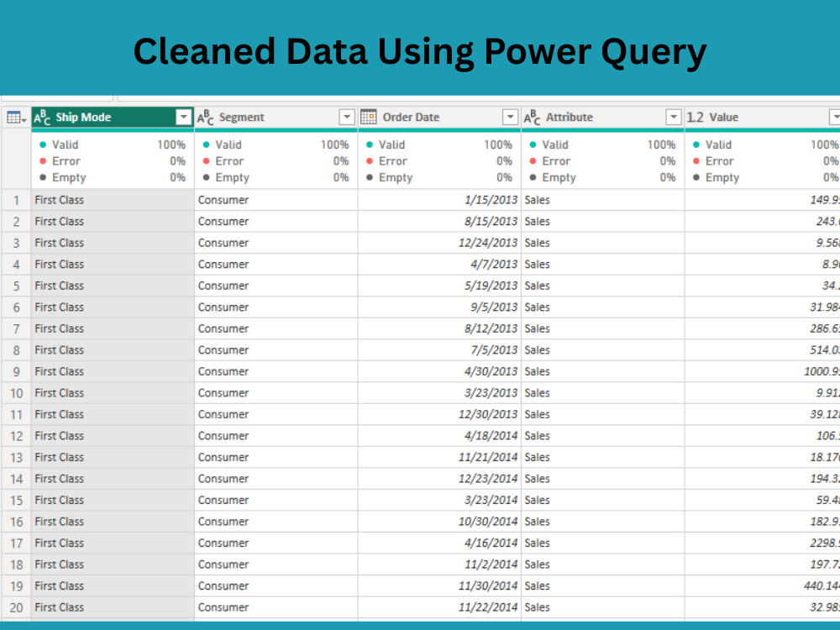This screenshot has height=630, width=840.
Task: Click Ship Mode cell 'First Class' in row 1
Action: click(x=113, y=200)
